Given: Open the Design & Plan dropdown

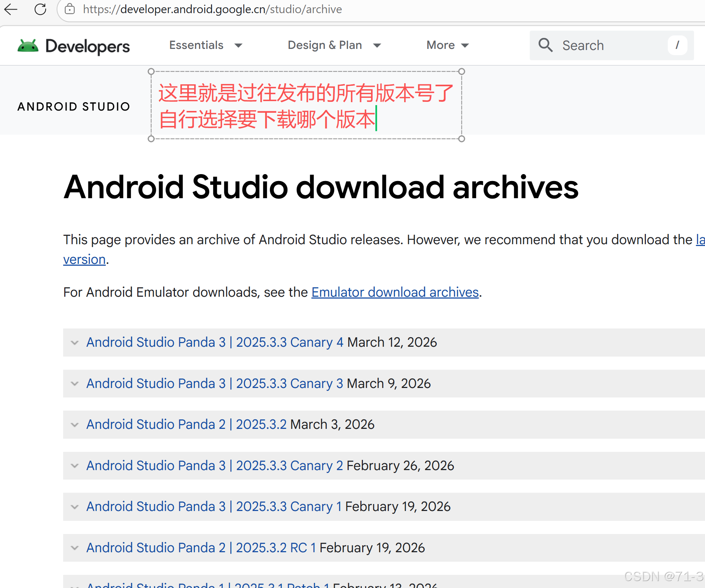Looking at the screenshot, I should click(334, 45).
